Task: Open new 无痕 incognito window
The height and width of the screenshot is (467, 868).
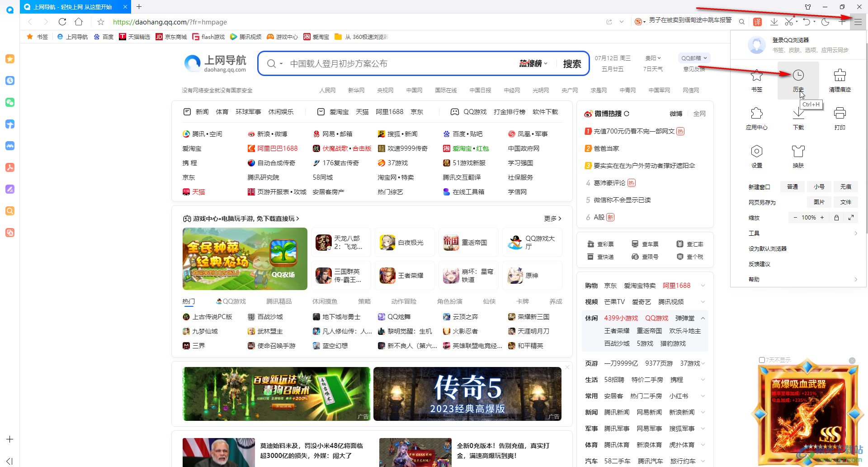Action: coord(845,187)
